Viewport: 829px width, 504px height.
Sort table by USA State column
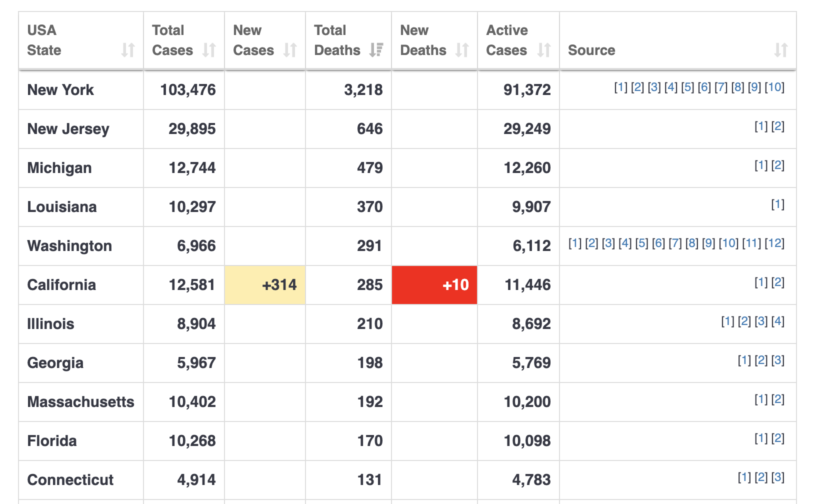coord(128,50)
